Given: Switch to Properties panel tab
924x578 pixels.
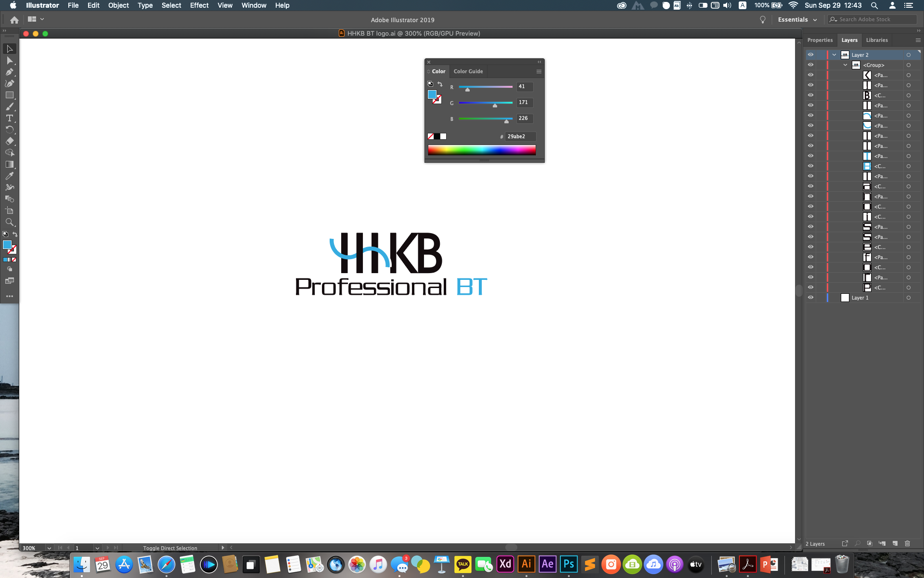Looking at the screenshot, I should coord(820,40).
